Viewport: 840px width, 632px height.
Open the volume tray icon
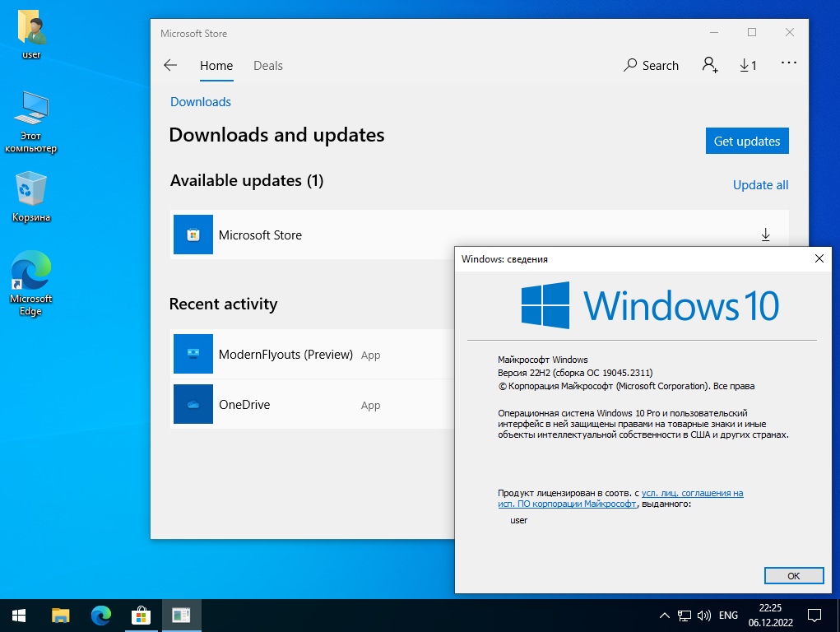(704, 616)
